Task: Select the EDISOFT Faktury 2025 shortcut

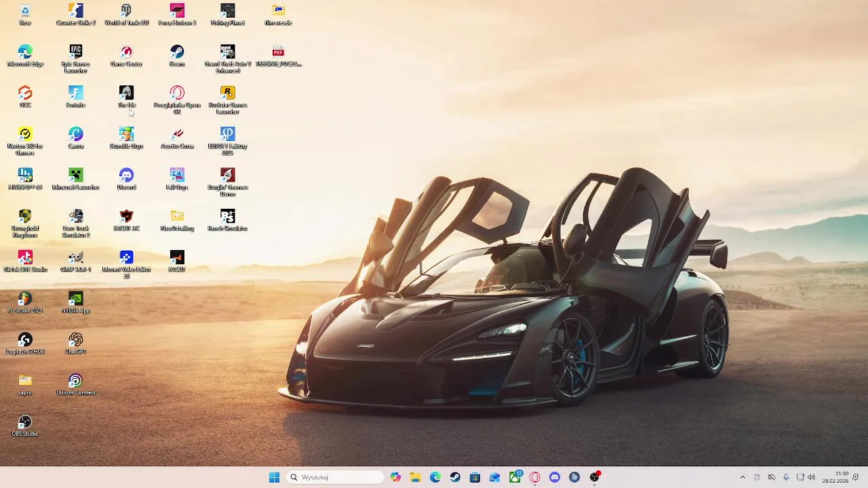Action: click(x=228, y=141)
